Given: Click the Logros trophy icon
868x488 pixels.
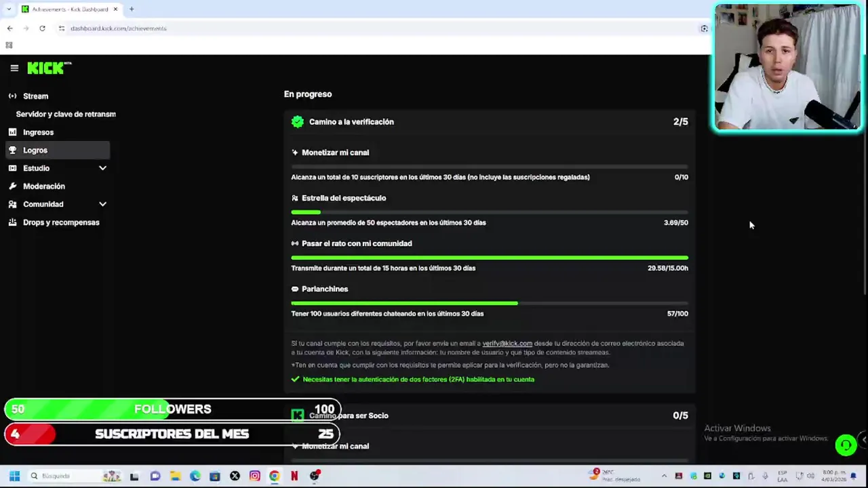Looking at the screenshot, I should point(12,150).
